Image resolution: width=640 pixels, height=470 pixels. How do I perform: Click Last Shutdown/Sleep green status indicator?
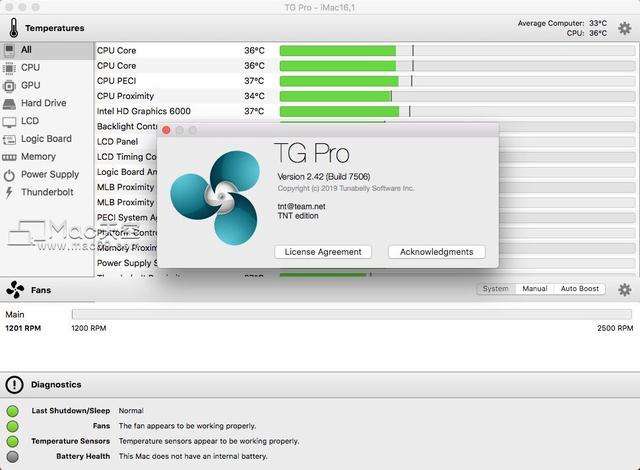(x=13, y=411)
